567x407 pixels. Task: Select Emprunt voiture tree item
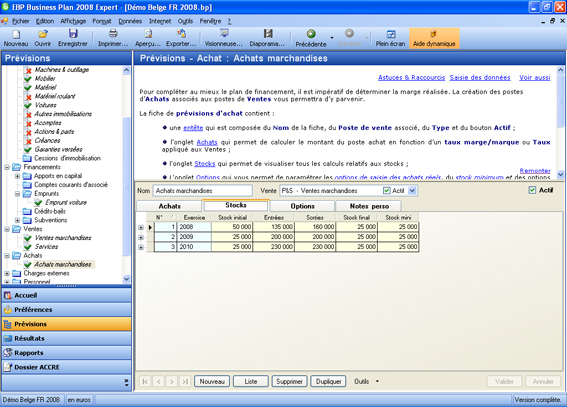click(66, 202)
